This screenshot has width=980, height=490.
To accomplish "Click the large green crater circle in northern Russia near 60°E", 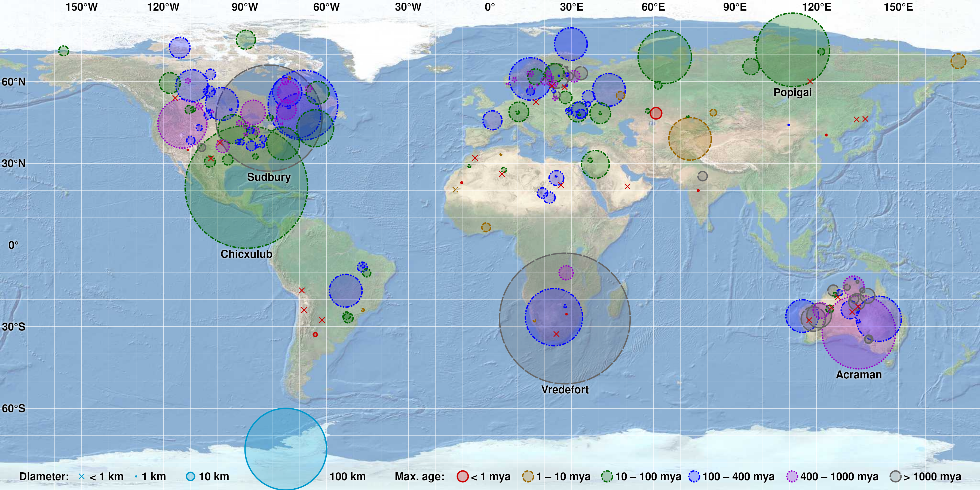I will click(x=664, y=57).
